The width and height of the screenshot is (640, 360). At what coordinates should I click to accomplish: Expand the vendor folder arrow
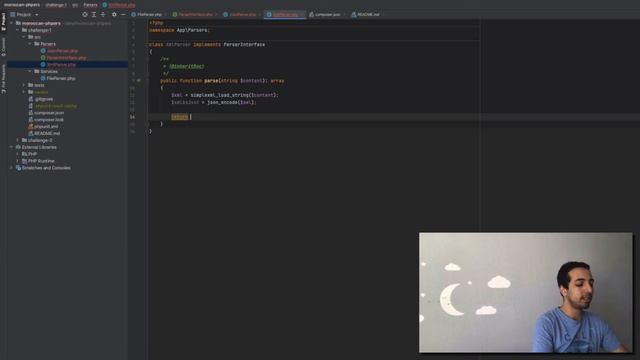tap(24, 92)
